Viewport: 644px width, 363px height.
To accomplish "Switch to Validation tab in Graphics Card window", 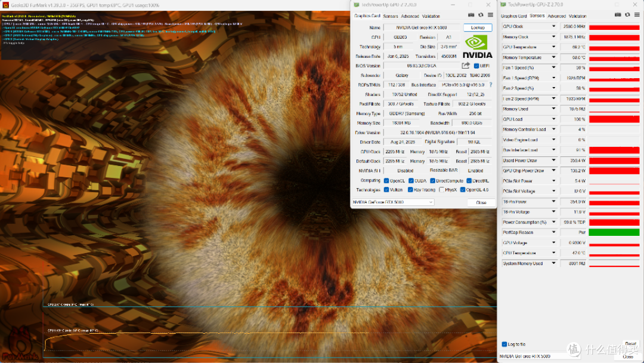I will (431, 16).
